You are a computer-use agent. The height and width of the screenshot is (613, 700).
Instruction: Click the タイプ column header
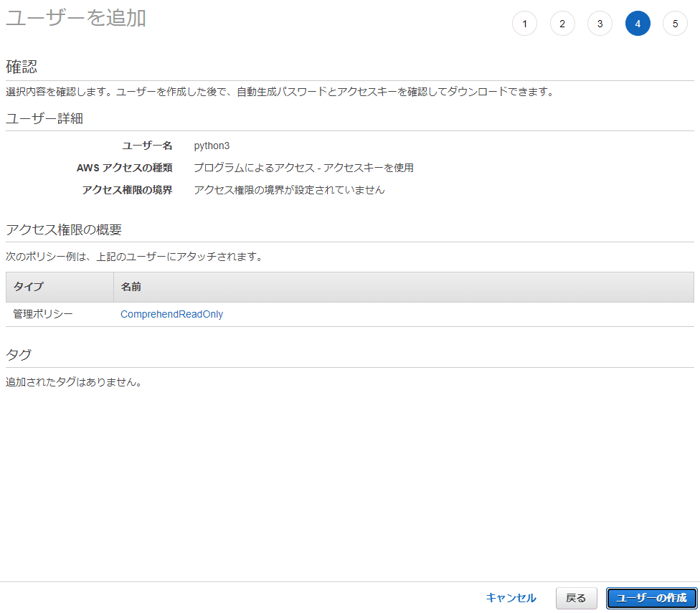point(60,287)
